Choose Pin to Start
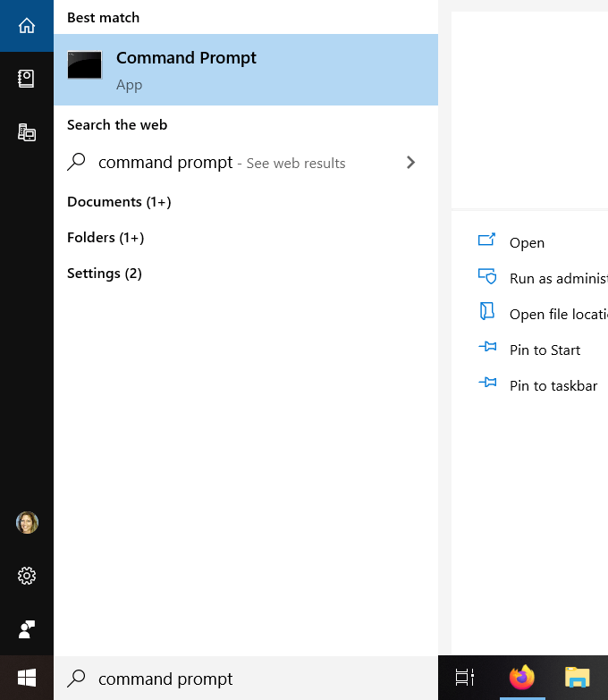Viewport: 608px width, 700px height. pyautogui.click(x=545, y=350)
